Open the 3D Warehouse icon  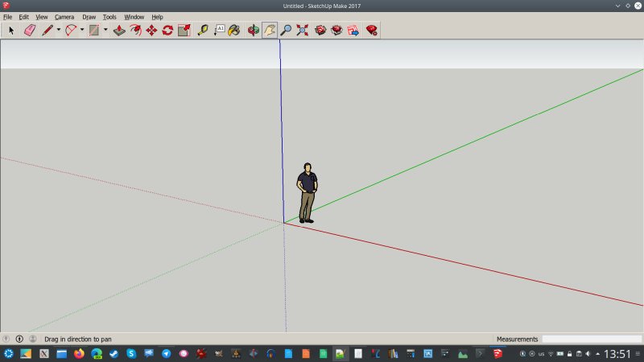[x=320, y=31]
